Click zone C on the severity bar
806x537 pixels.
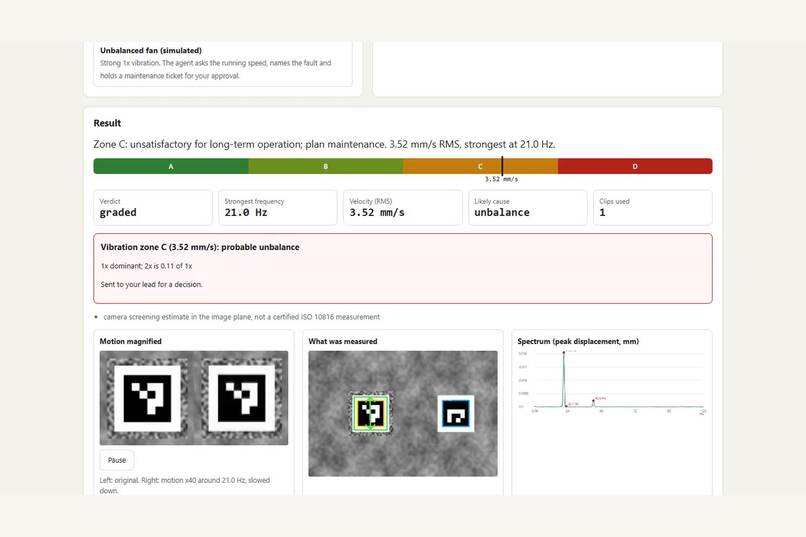480,166
